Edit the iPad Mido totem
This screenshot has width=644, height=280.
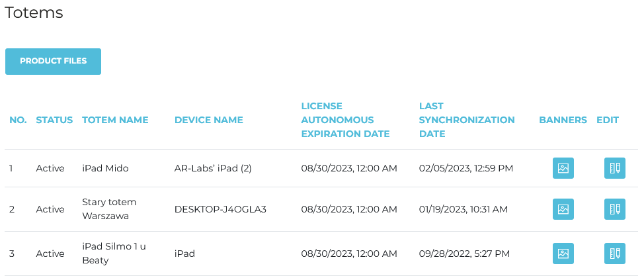pyautogui.click(x=614, y=168)
